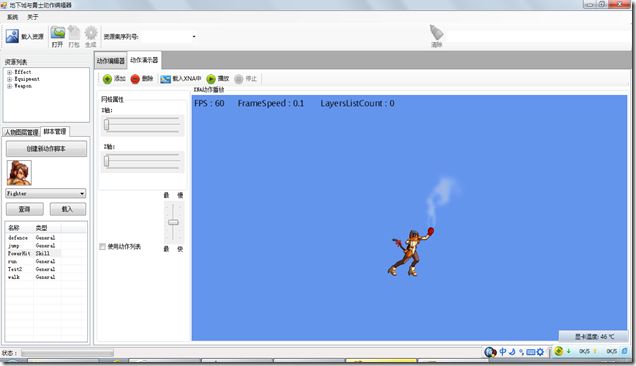The image size is (636, 366).
Task: Select the jump script row
Action: pyautogui.click(x=46, y=245)
